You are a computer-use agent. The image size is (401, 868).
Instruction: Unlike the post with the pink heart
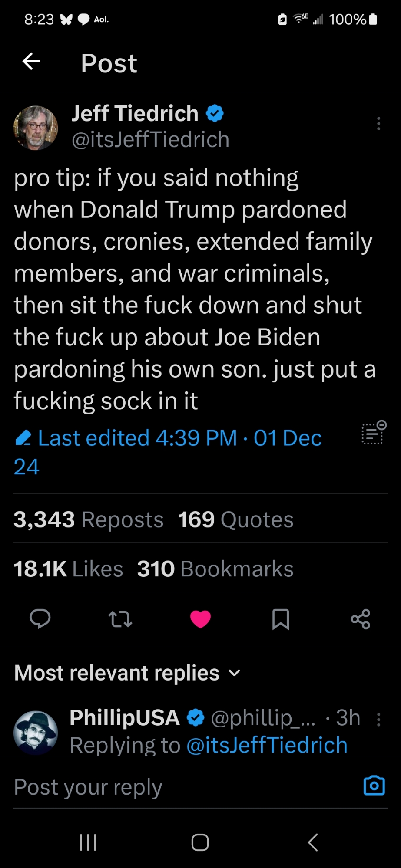[x=200, y=619]
